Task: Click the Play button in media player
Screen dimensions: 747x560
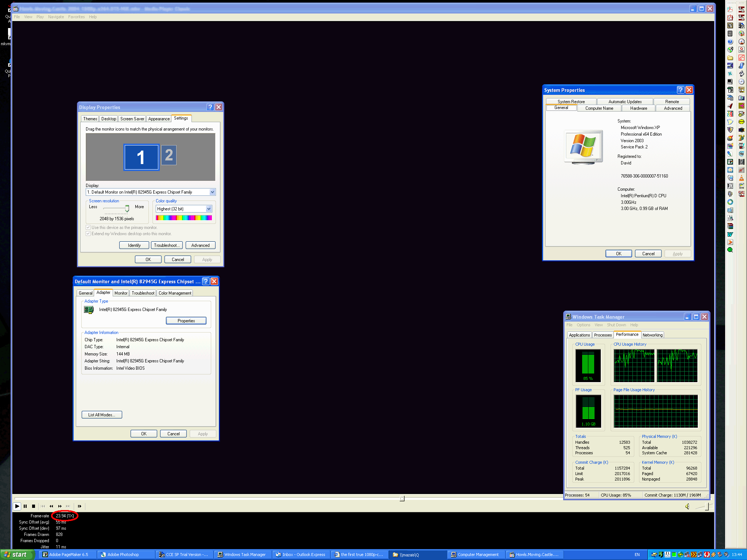Action: [x=17, y=506]
